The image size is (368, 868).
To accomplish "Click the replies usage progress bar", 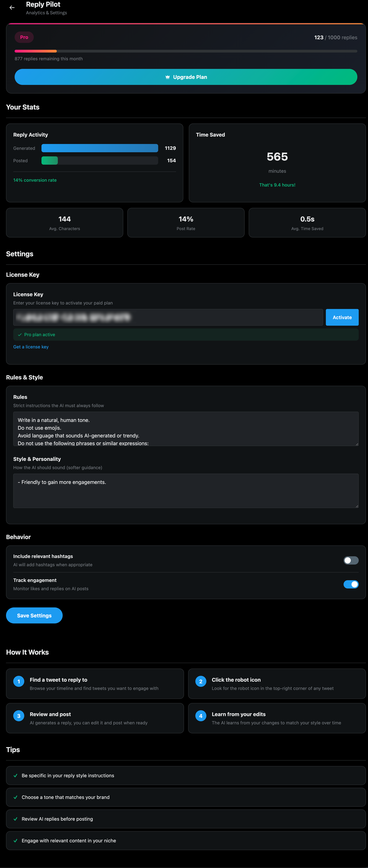I will pyautogui.click(x=186, y=51).
